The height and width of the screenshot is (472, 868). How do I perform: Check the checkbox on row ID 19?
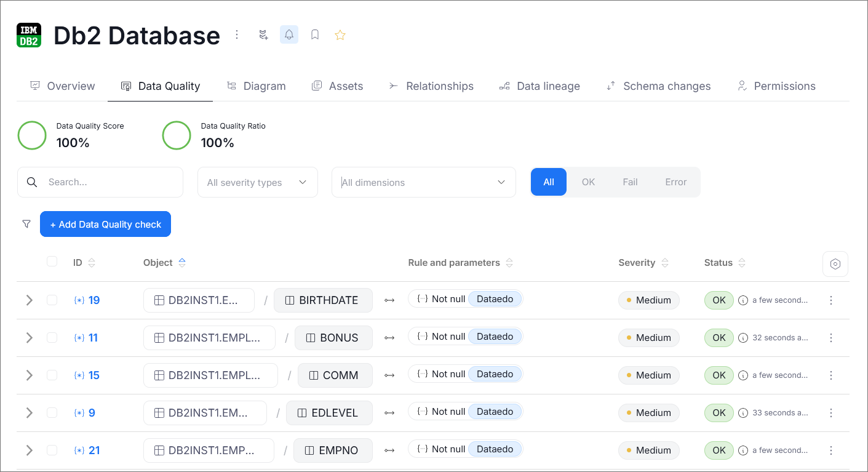(x=52, y=300)
